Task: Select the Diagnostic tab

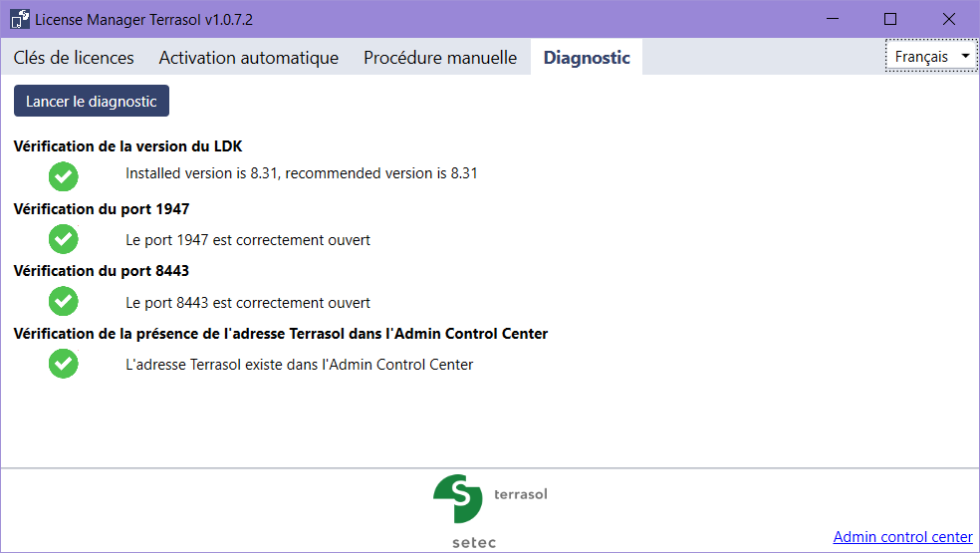Action: 587,58
